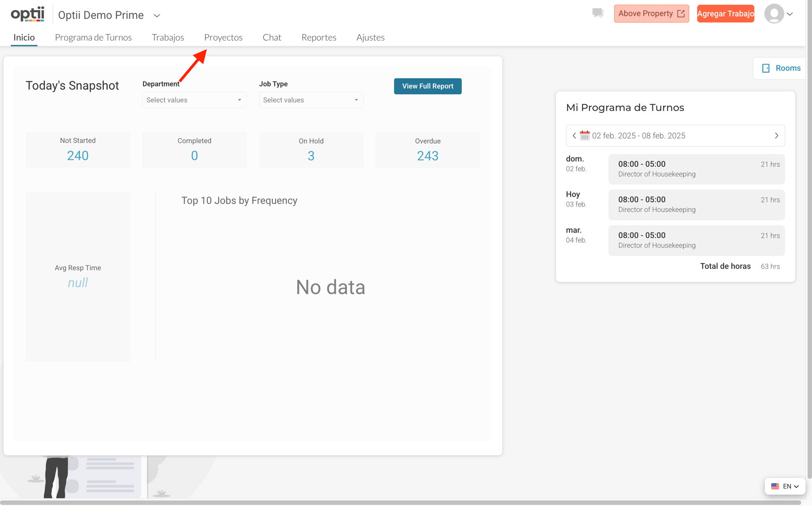Open the Above Property link
Screen dimensions: 812x506
click(x=651, y=14)
